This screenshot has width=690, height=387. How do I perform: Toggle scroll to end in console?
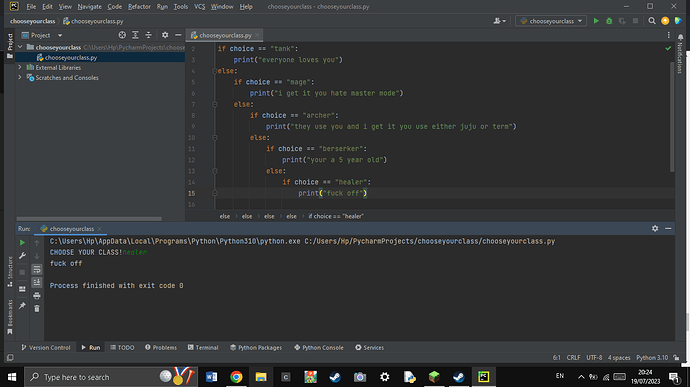pyautogui.click(x=37, y=282)
